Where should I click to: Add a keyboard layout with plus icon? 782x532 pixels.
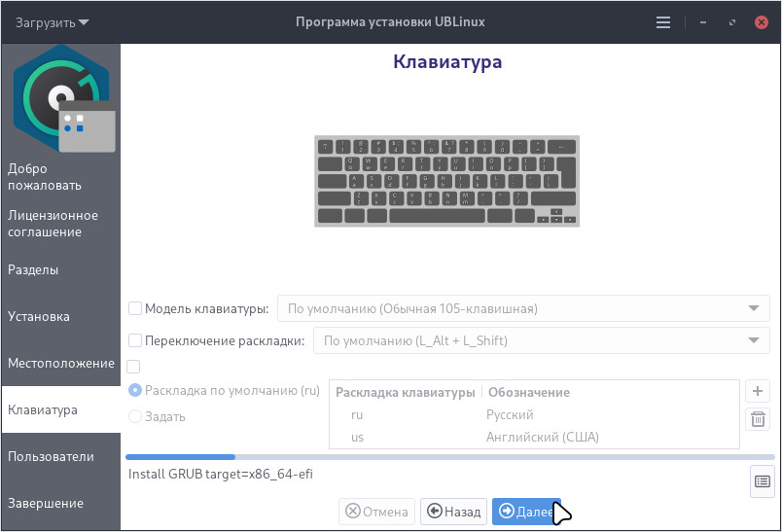coord(757,391)
